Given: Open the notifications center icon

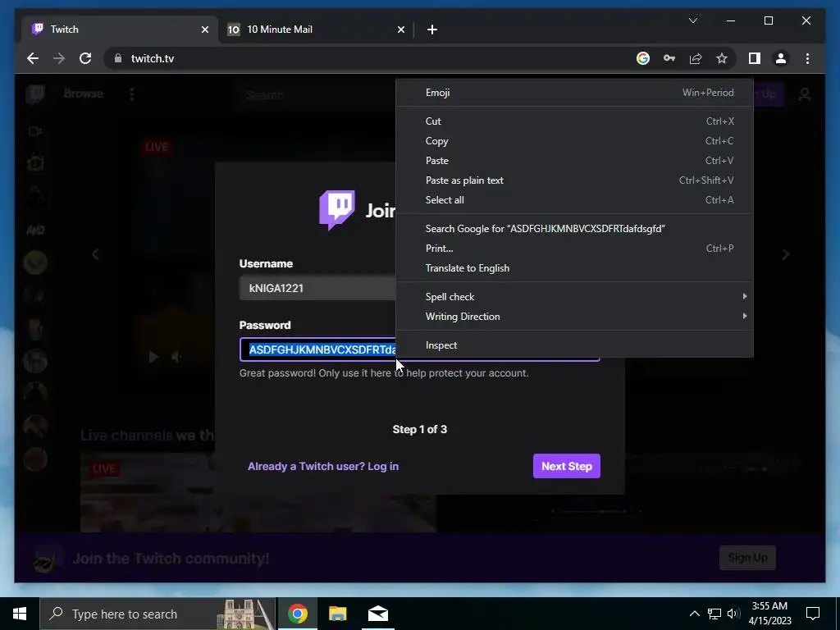Looking at the screenshot, I should tap(813, 614).
